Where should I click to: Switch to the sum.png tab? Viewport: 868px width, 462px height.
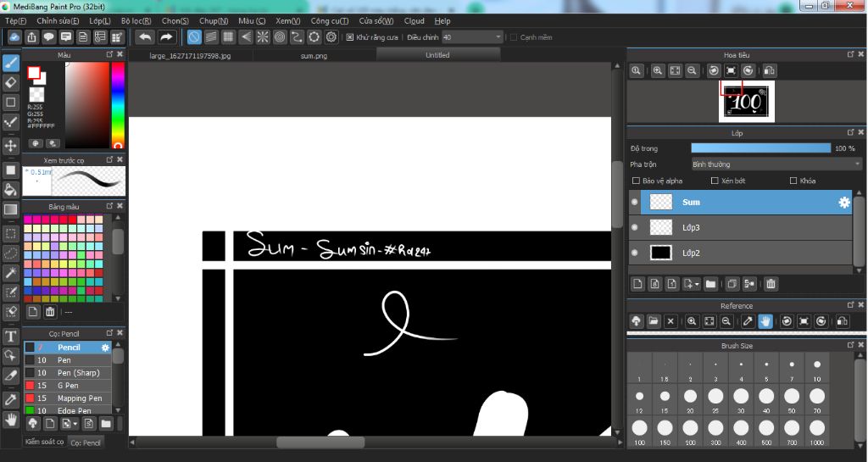click(314, 55)
